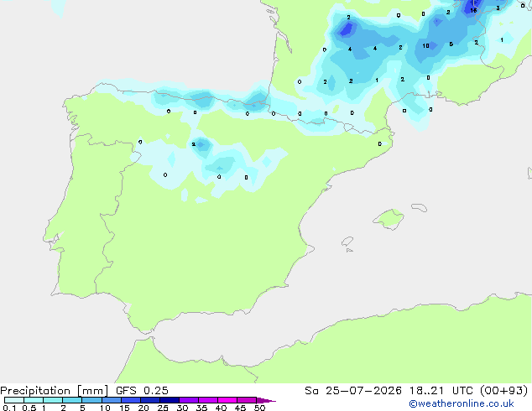The image size is (532, 411).
Task: Click the 1–2 mm legend color swatch
Action: click(53, 400)
